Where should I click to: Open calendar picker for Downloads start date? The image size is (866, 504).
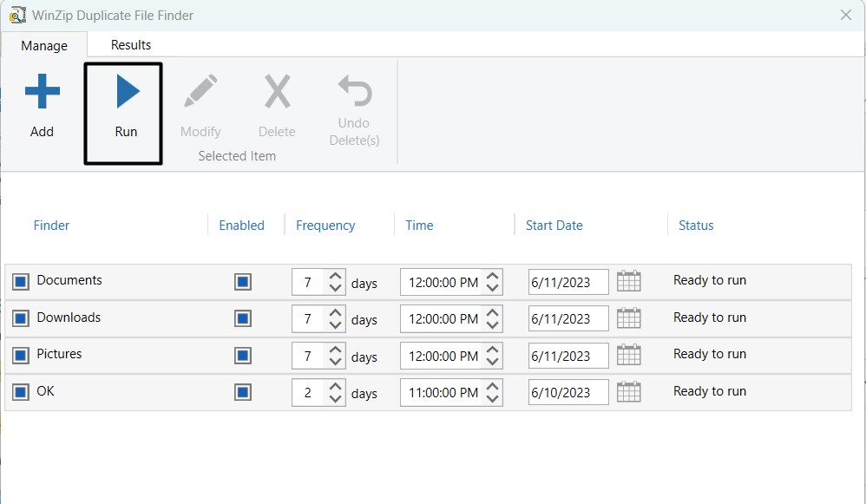628,318
